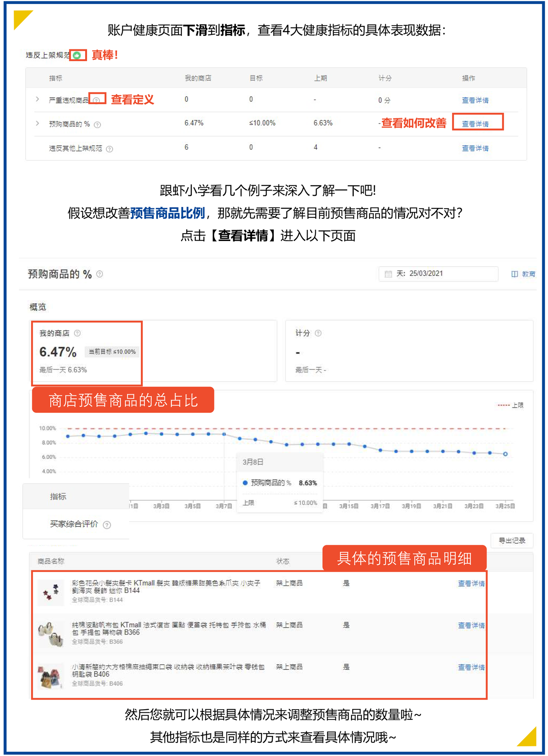
Task: Click help icon next to 我的商店 card
Action: pyautogui.click(x=77, y=333)
